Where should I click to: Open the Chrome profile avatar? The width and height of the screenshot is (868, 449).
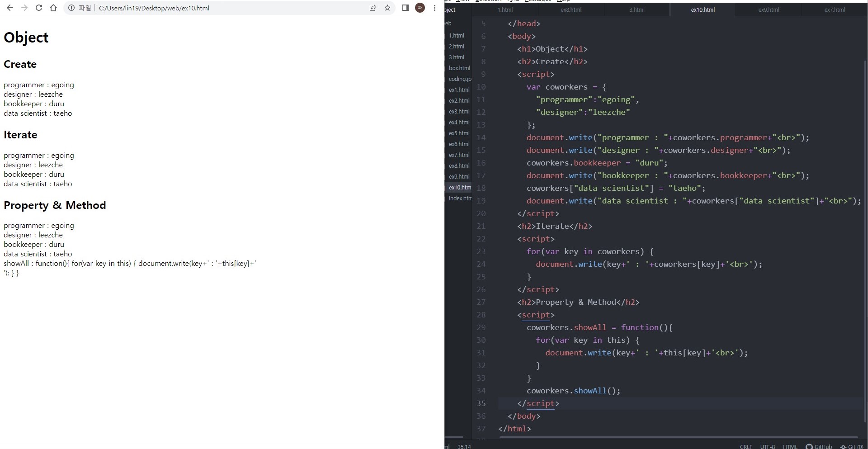420,8
